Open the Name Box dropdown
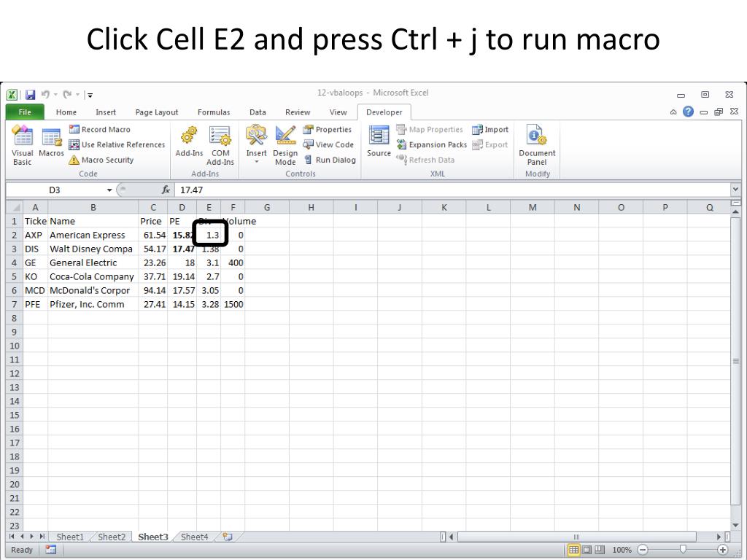Image resolution: width=747 pixels, height=560 pixels. (109, 190)
